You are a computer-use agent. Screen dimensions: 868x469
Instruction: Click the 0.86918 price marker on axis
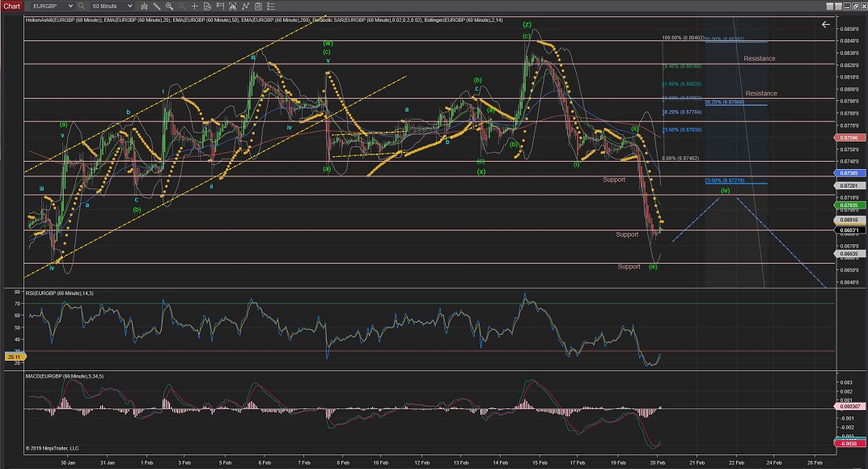tap(849, 220)
